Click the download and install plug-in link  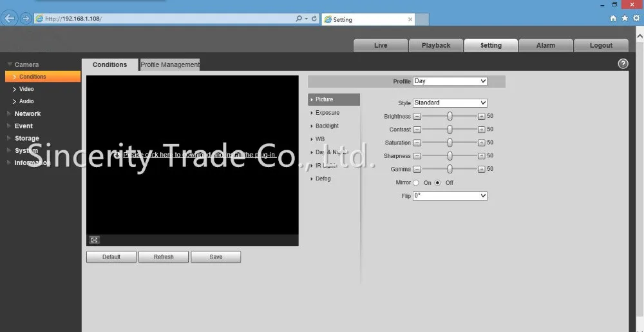point(200,155)
